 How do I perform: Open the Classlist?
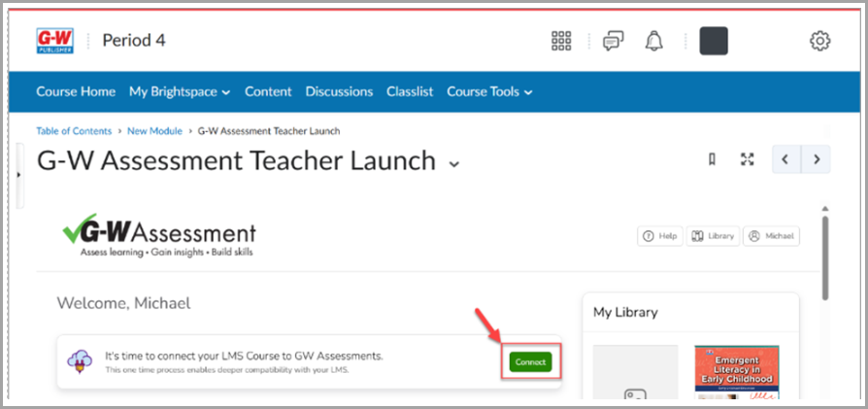(410, 91)
